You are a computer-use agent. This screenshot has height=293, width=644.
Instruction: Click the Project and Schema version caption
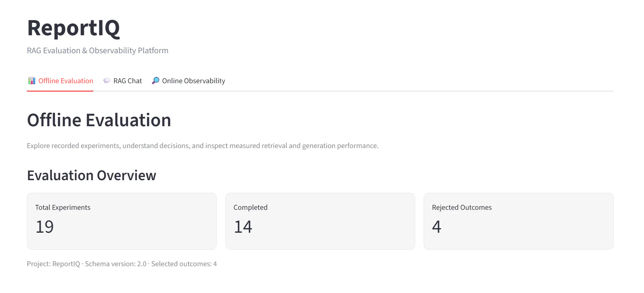tap(122, 264)
